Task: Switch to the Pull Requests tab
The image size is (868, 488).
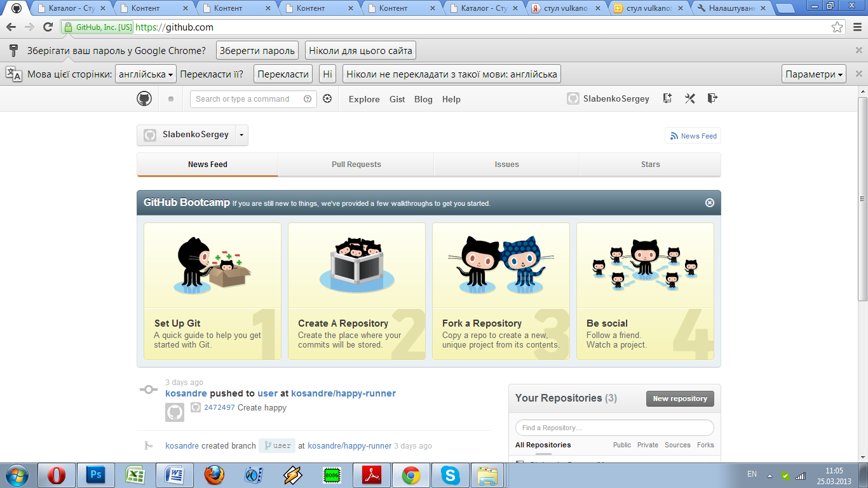Action: point(356,165)
